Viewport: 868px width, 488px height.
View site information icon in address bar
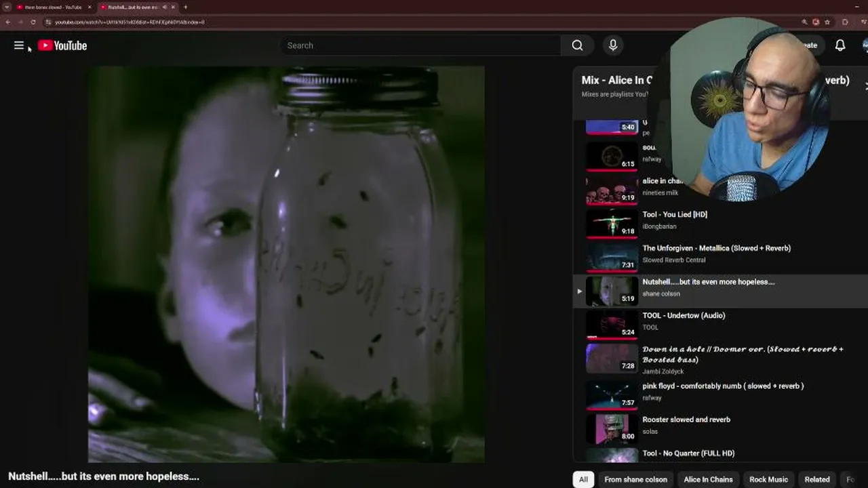pyautogui.click(x=48, y=22)
